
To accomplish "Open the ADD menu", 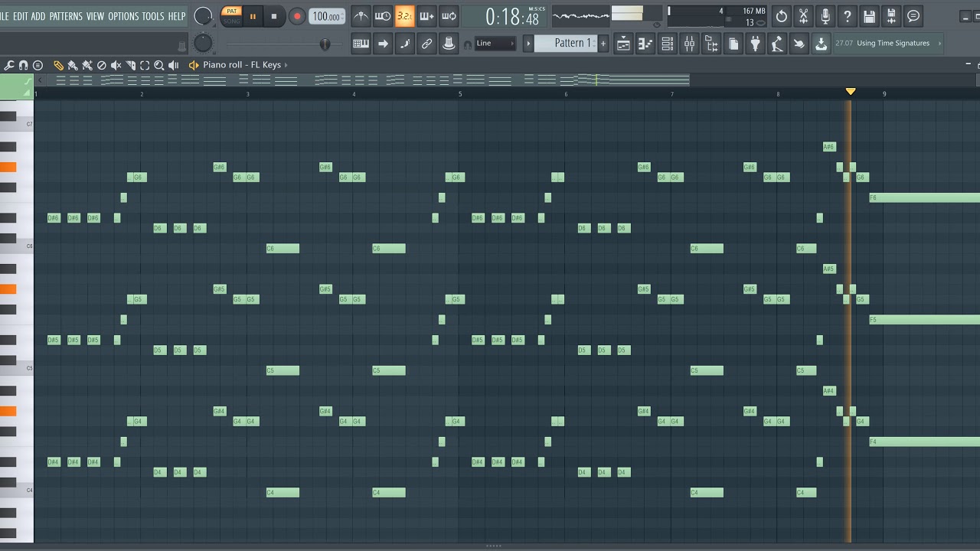I will pyautogui.click(x=38, y=16).
